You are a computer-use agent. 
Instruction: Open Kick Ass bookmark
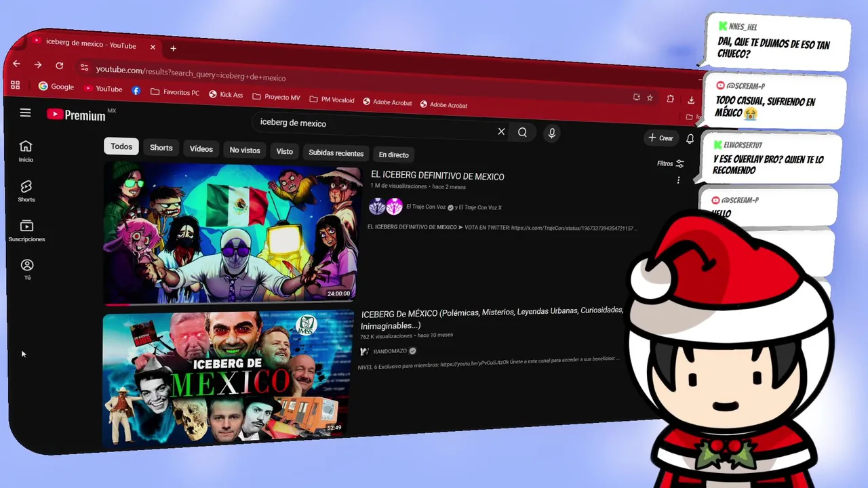point(226,95)
